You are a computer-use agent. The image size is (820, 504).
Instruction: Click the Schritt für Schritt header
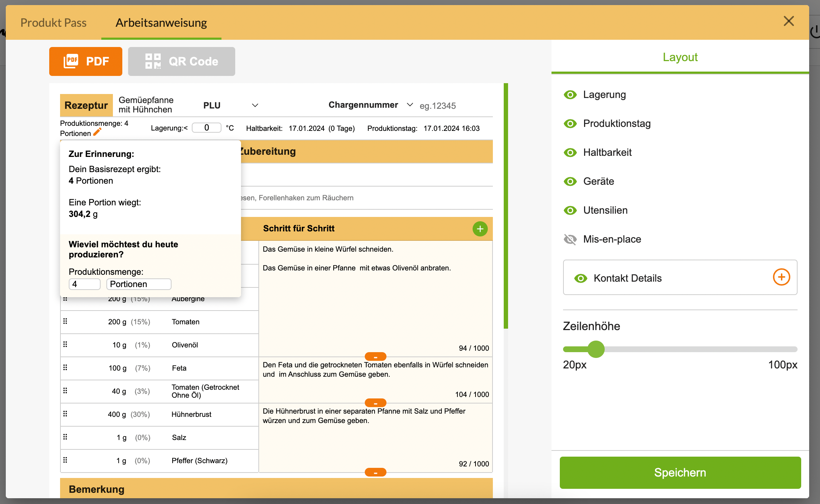(x=299, y=228)
